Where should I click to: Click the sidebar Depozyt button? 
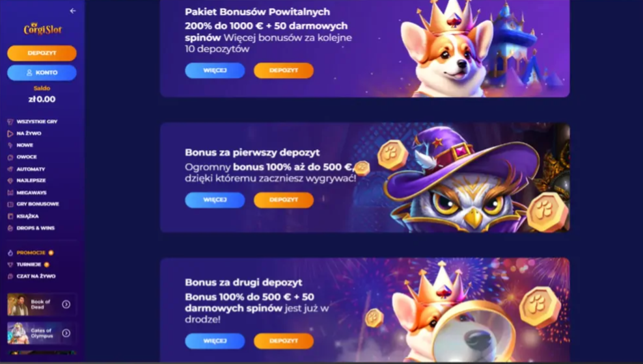42,53
